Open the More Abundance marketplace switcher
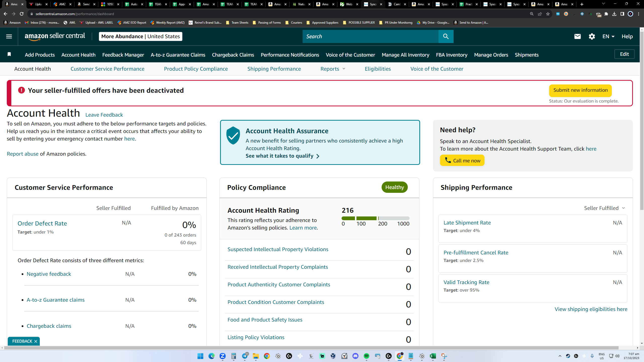 point(140,36)
